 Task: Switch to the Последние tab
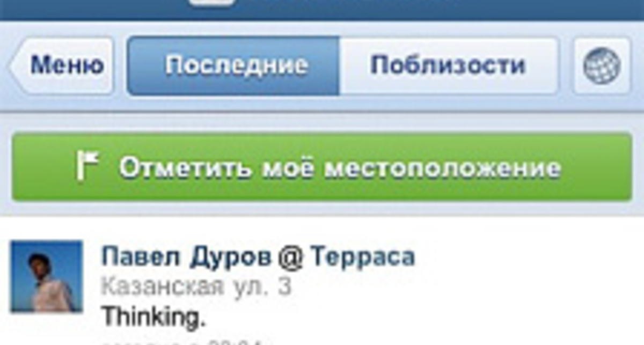coord(233,66)
